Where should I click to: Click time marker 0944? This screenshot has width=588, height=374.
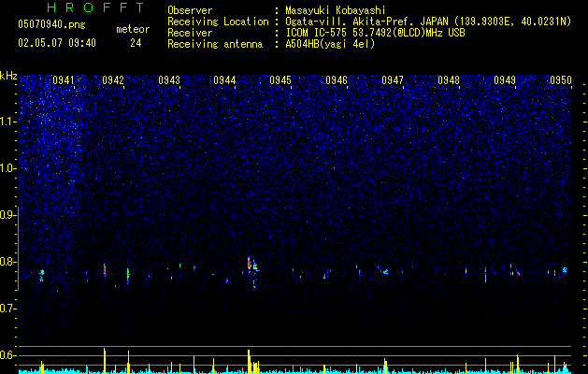[224, 80]
